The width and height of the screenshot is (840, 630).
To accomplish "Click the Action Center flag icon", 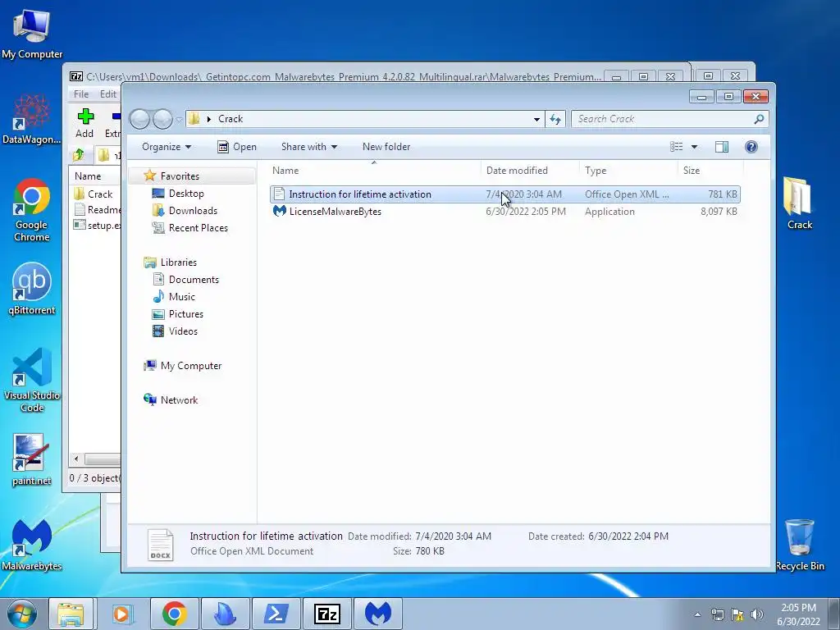I will click(x=737, y=614).
